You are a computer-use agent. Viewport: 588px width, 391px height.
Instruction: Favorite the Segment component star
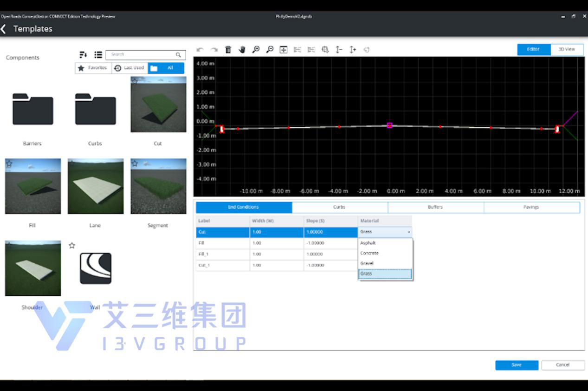[135, 163]
